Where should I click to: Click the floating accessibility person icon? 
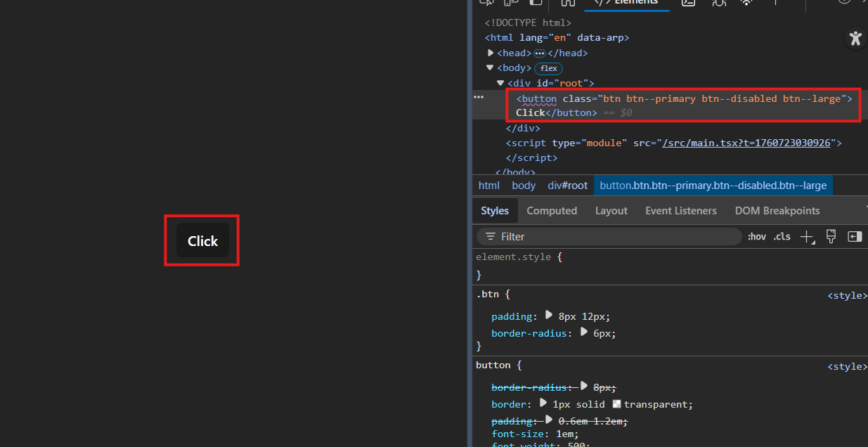[855, 38]
